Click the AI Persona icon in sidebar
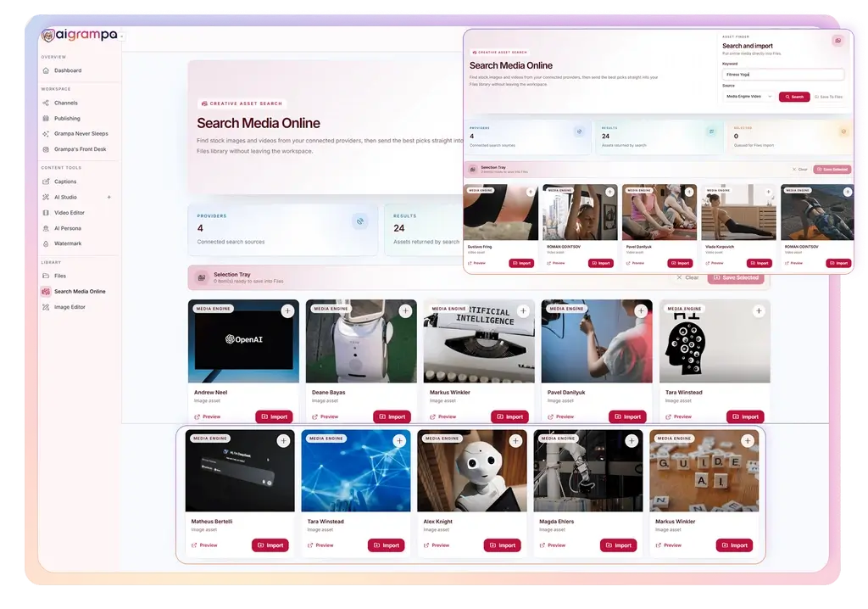The height and width of the screenshot is (609, 868). coord(46,228)
